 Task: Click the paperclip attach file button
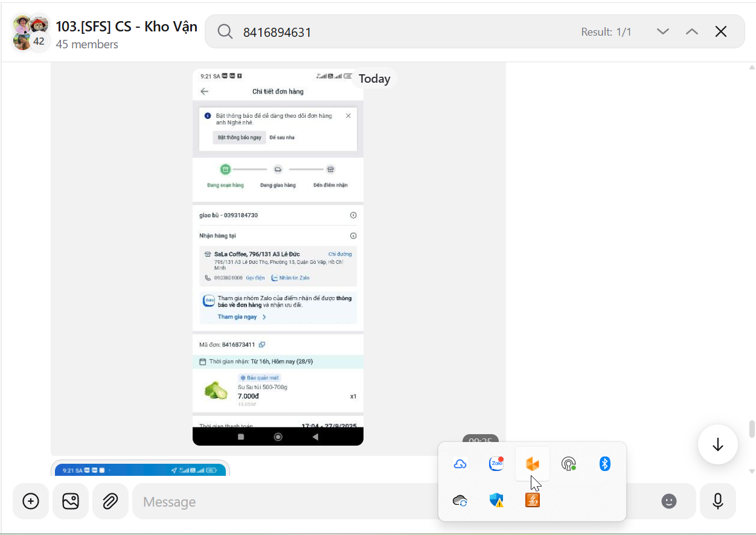point(110,501)
